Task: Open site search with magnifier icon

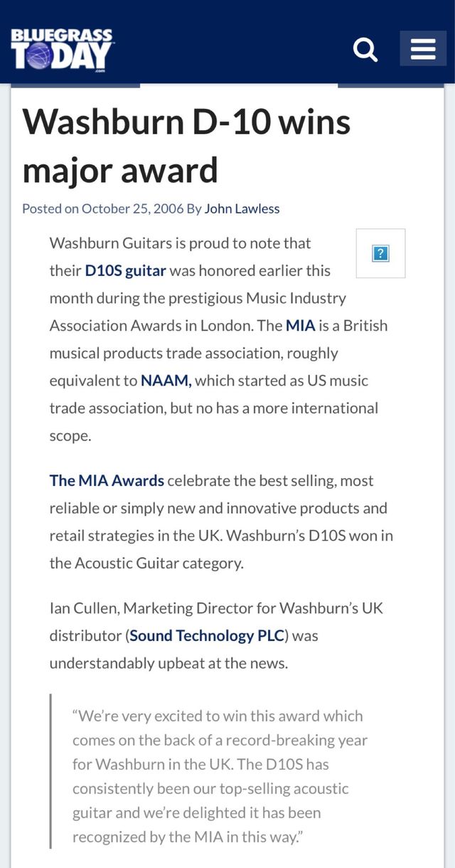Action: click(365, 49)
